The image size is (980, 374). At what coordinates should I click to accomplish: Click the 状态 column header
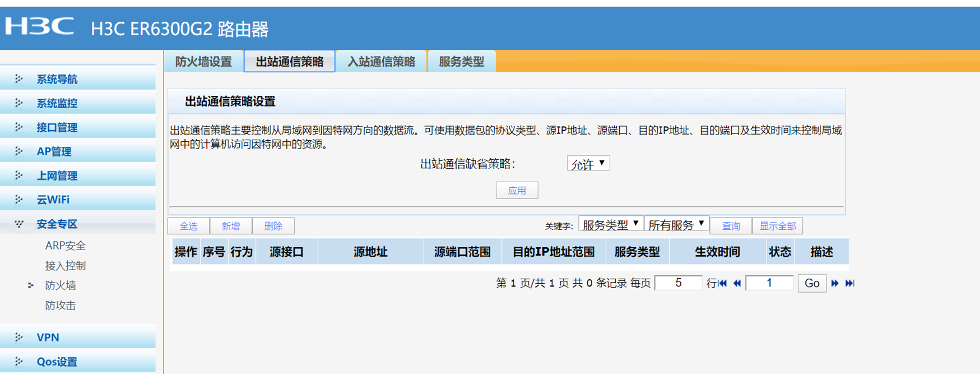pos(780,252)
